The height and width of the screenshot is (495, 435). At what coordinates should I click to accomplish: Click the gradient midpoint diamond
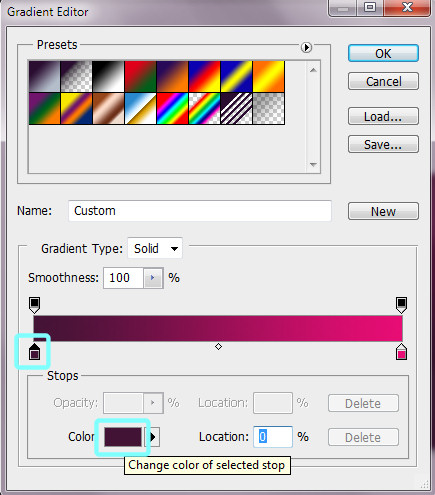point(218,347)
